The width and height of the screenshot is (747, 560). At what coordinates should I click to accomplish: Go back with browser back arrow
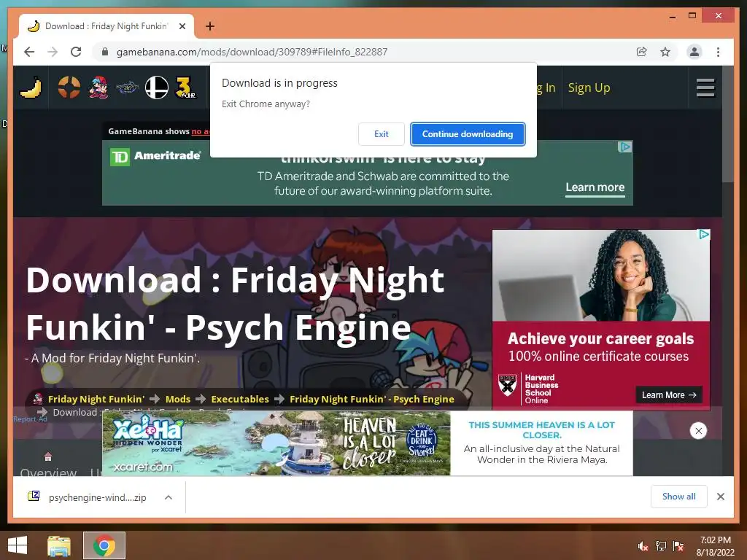pos(29,52)
